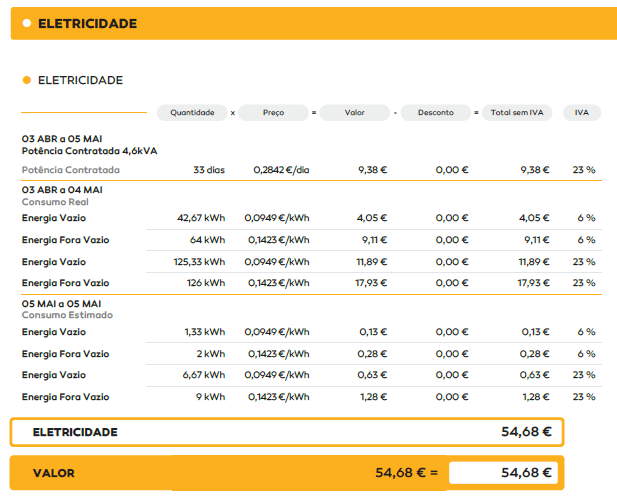Click the 6,67 kWh quantity cell
Image resolution: width=617 pixels, height=498 pixels.
204,375
